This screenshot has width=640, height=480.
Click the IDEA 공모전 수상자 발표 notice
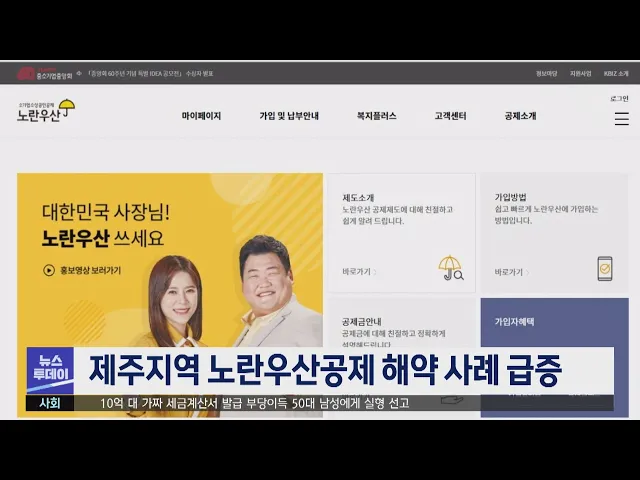click(x=150, y=73)
